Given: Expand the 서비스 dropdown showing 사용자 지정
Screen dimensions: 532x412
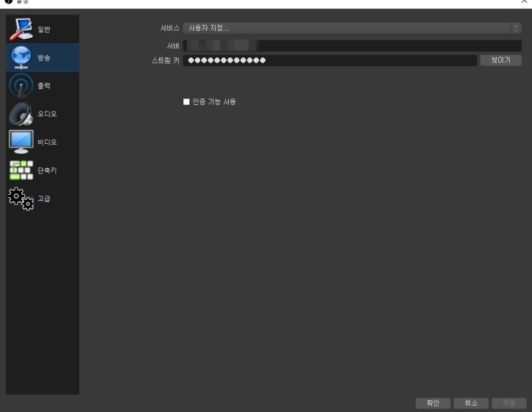Looking at the screenshot, I should tap(352, 28).
